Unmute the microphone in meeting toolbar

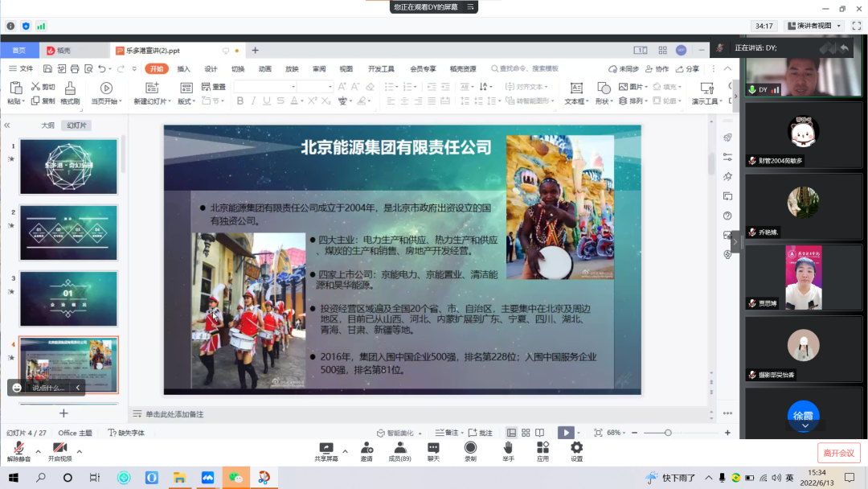[x=18, y=450]
